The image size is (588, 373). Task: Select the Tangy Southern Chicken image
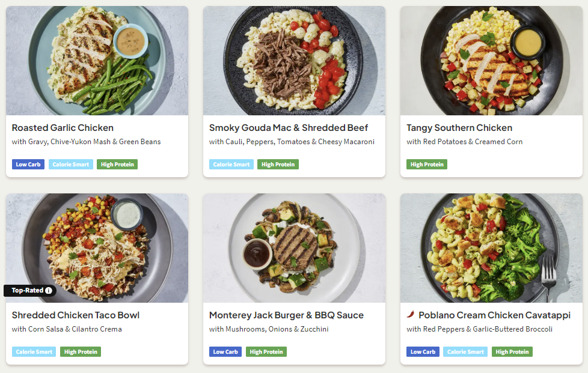pyautogui.click(x=491, y=60)
